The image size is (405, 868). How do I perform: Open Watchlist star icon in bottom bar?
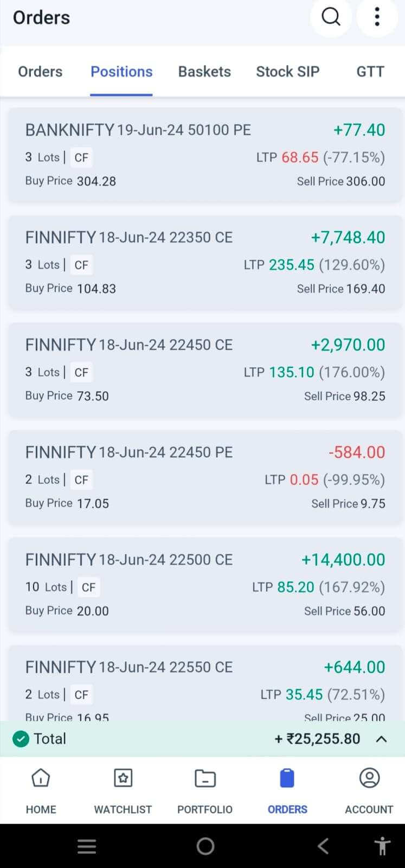[123, 778]
